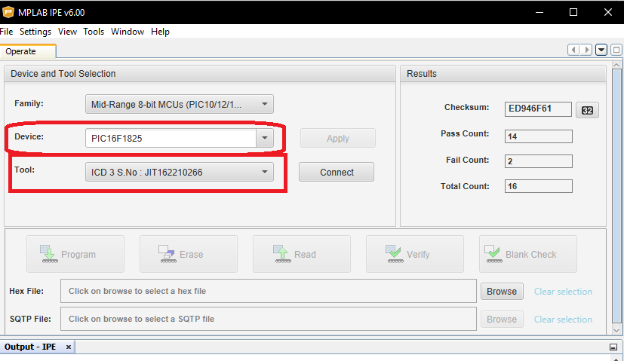Click the Fail Count field
Viewport: 624px width, 364px height.
tap(539, 161)
